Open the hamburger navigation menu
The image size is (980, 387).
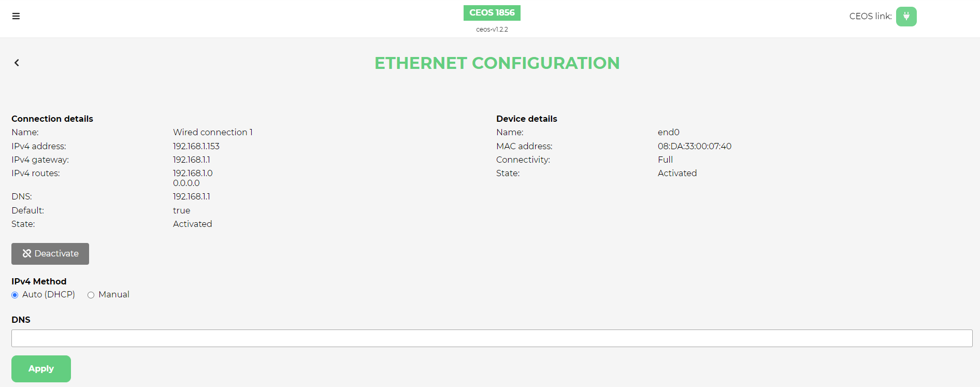16,16
